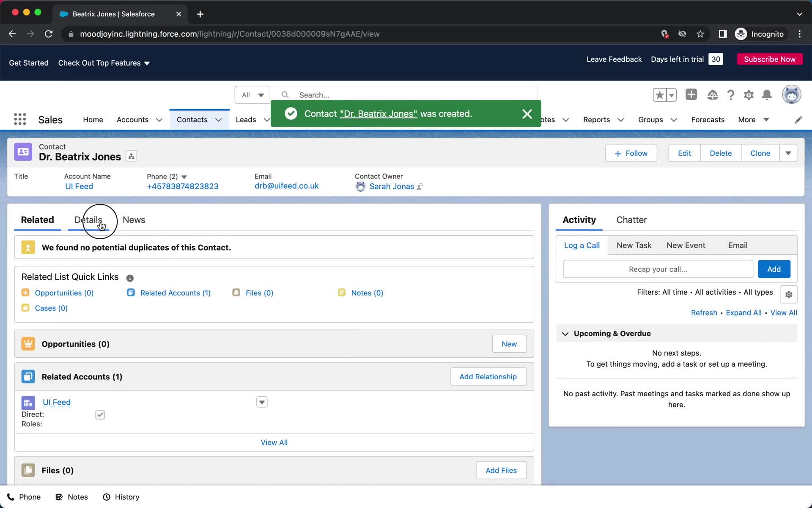812x508 pixels.
Task: Open drb@uifeed.co.uk email link
Action: [x=287, y=186]
